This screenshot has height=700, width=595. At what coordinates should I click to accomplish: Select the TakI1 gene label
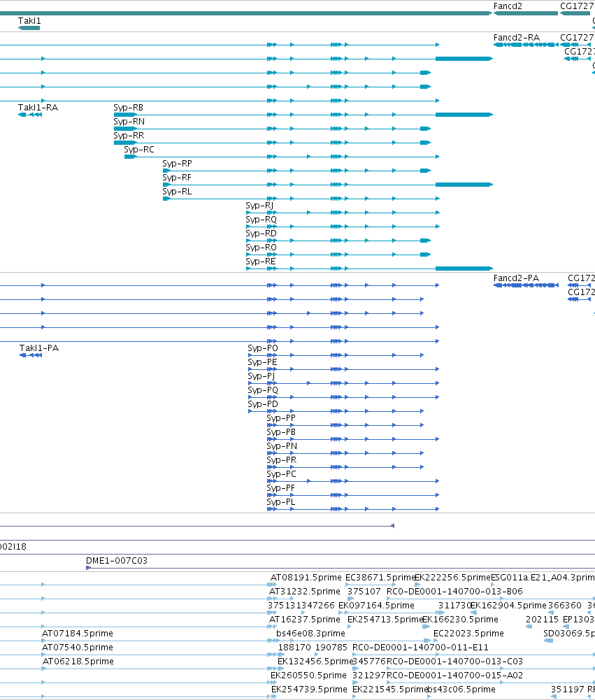click(x=29, y=21)
